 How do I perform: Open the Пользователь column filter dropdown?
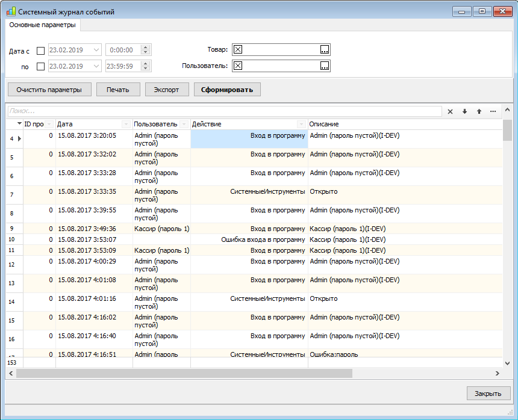coord(184,125)
